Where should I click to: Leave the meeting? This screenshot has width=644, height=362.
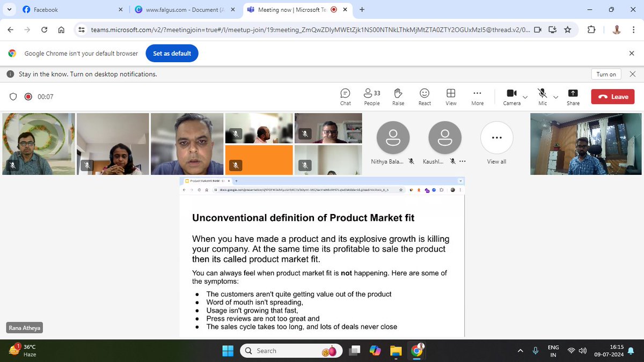coord(613,97)
